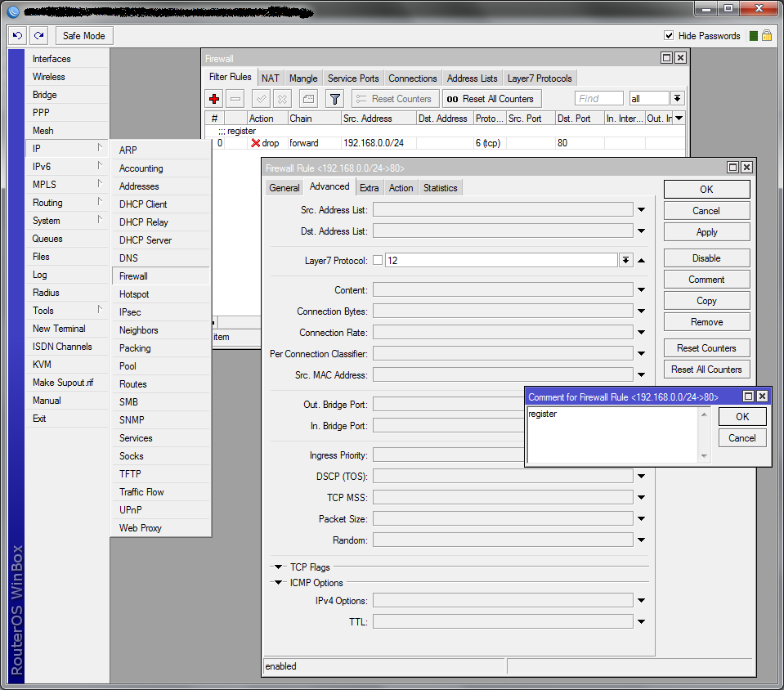Expand the ICMP Options section
Image resolution: width=784 pixels, height=690 pixels.
pyautogui.click(x=278, y=583)
